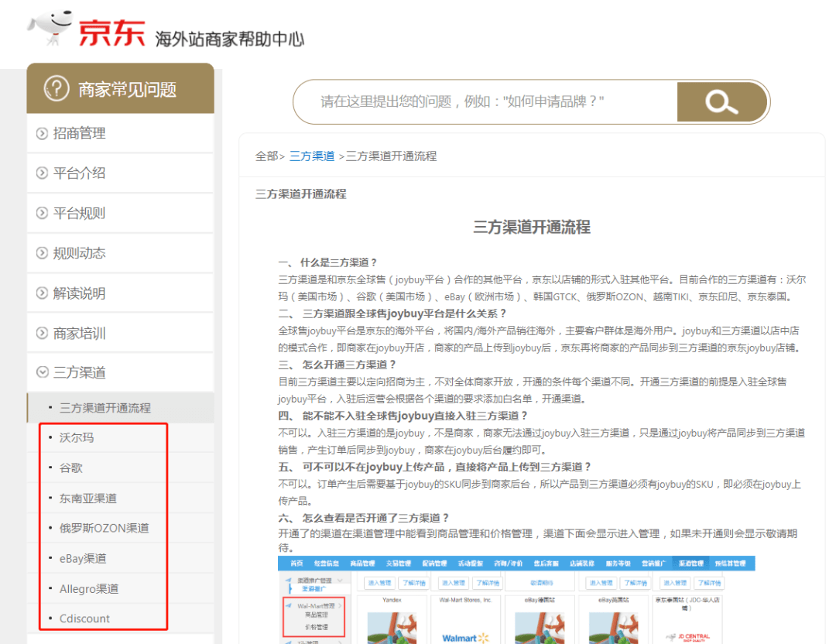Expand the 招商管理 sidebar category
The width and height of the screenshot is (836, 644).
click(x=121, y=133)
